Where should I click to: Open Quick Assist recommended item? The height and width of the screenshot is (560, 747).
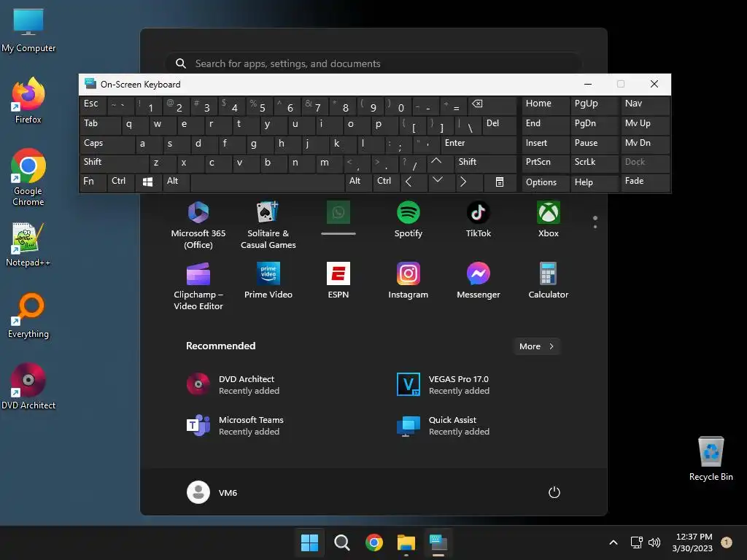click(443, 426)
